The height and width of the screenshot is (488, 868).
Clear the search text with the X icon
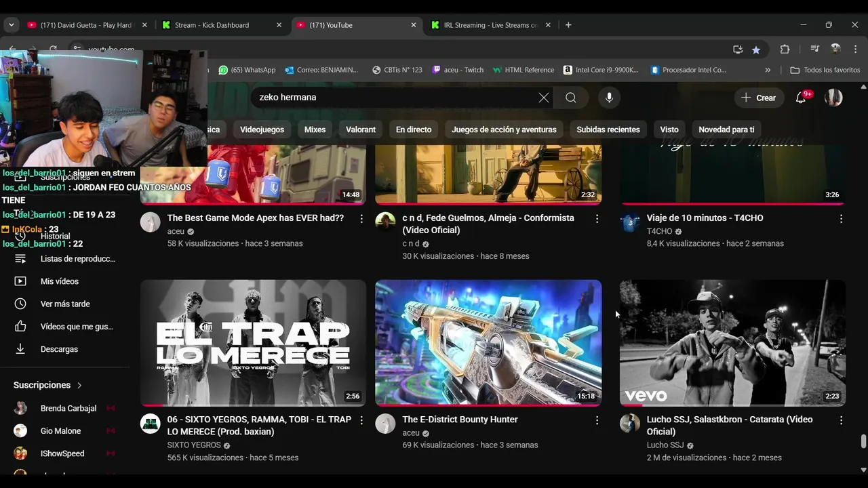click(544, 98)
